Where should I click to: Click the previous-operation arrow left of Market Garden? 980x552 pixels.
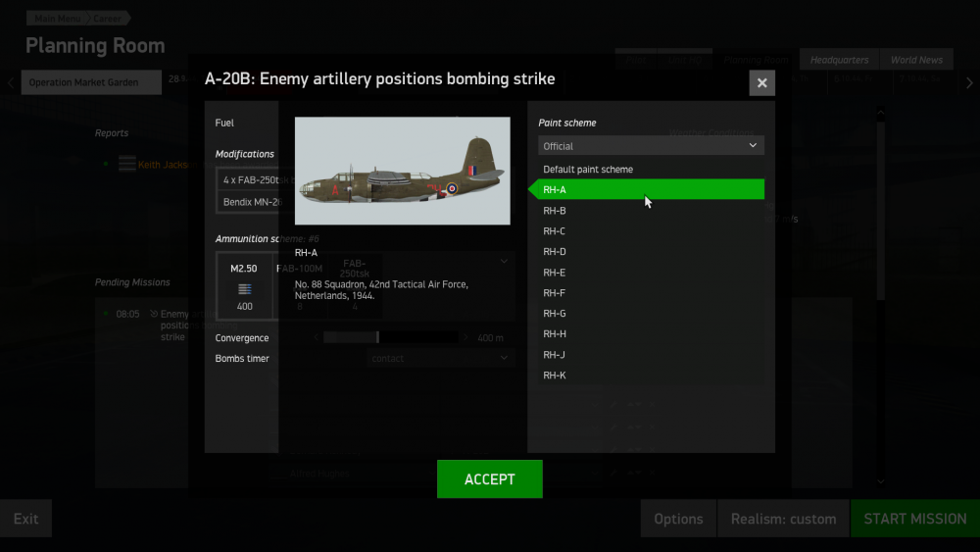(11, 82)
